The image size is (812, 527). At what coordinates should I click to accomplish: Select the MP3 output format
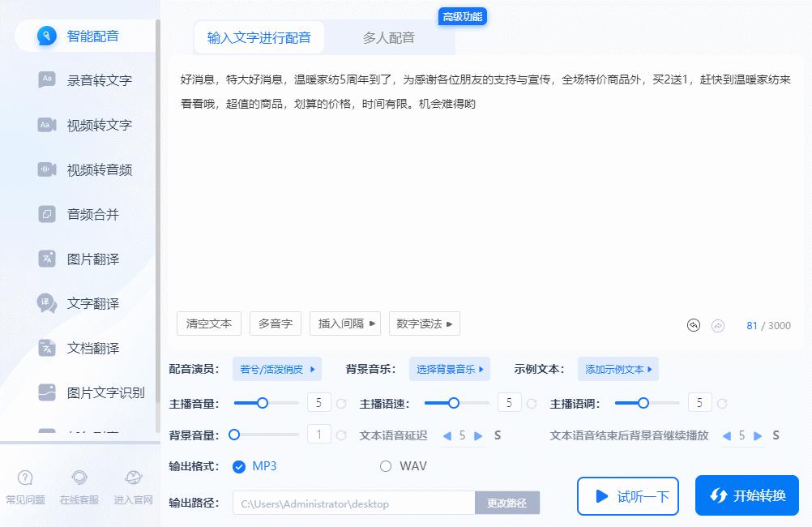[239, 467]
